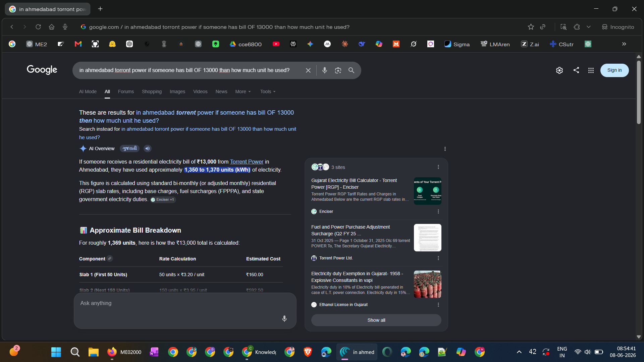This screenshot has width=644, height=362.
Task: Select the All results tab
Action: [107, 92]
